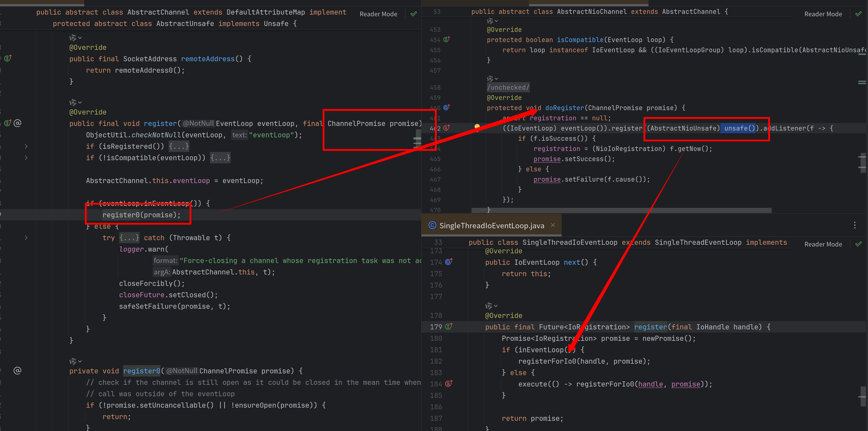Screen dimensions: 868x431
Task: Click the implements gutter icon on line 179
Action: pyautogui.click(x=449, y=326)
